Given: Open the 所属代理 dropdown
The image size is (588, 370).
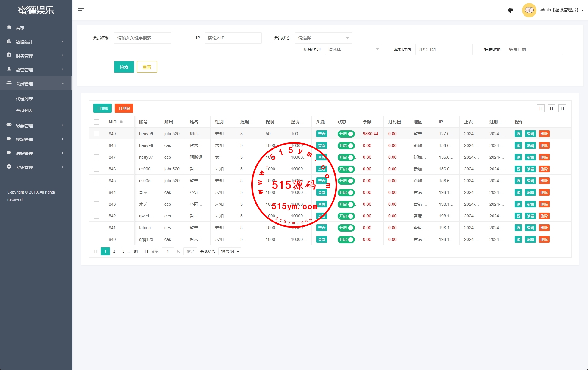Looking at the screenshot, I should click(x=353, y=49).
